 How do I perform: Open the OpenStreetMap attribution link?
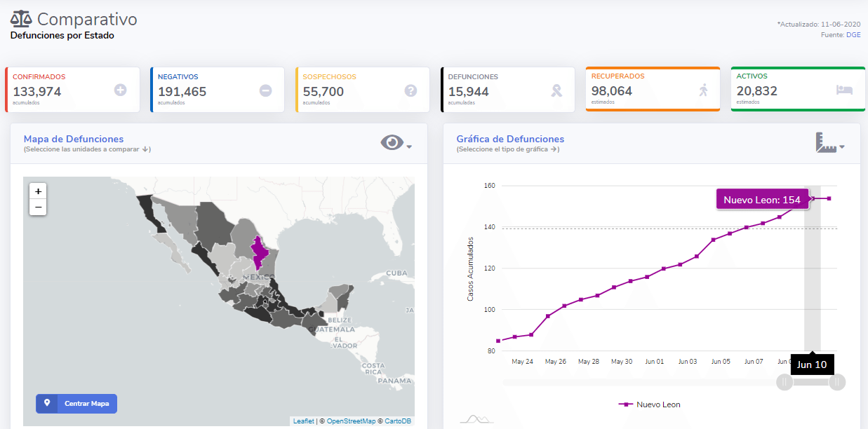coord(351,421)
